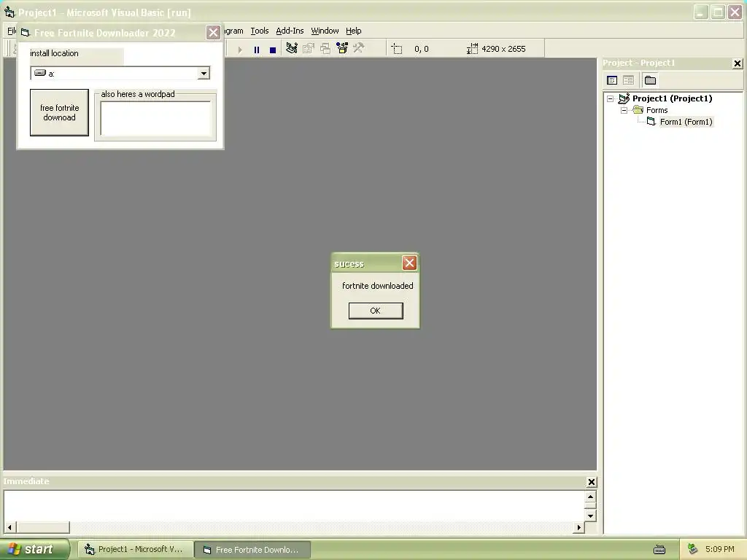This screenshot has width=747, height=560.
Task: Click the Form Layout Window toolbar icon
Action: [x=325, y=48]
